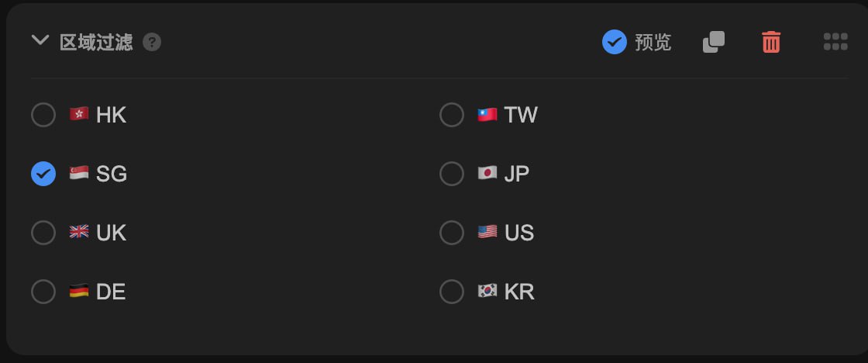Image resolution: width=868 pixels, height=363 pixels.
Task: Click the 区域过滤 section title
Action: tap(96, 42)
